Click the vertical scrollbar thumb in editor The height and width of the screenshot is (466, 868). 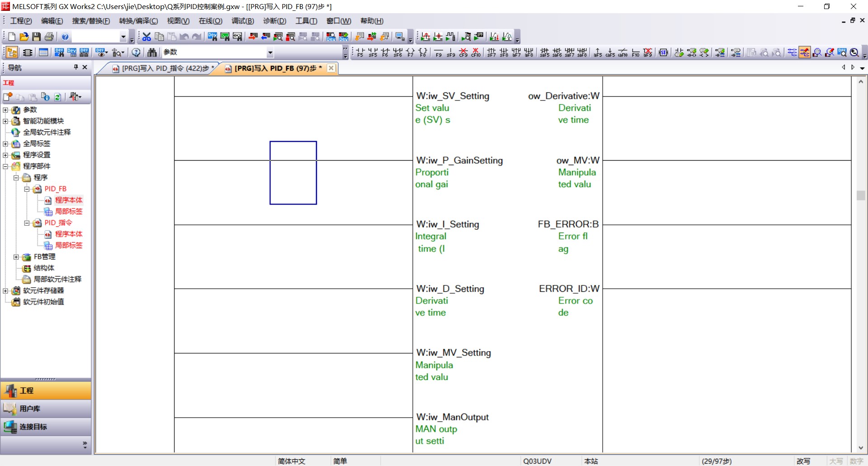click(860, 195)
